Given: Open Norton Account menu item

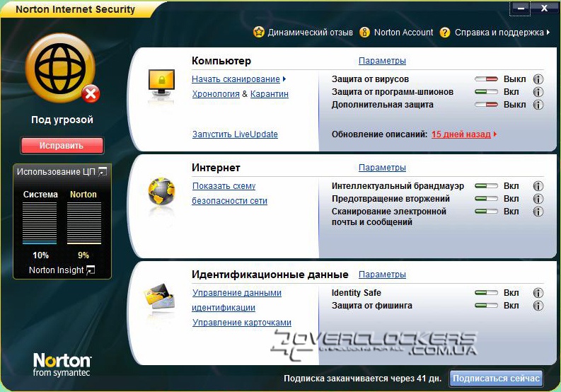Looking at the screenshot, I should (403, 33).
